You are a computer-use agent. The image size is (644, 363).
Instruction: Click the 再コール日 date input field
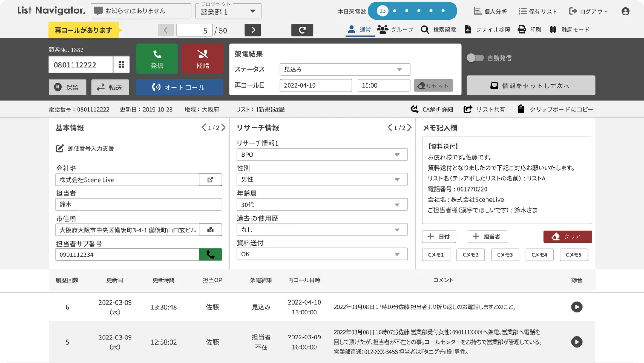tap(316, 85)
